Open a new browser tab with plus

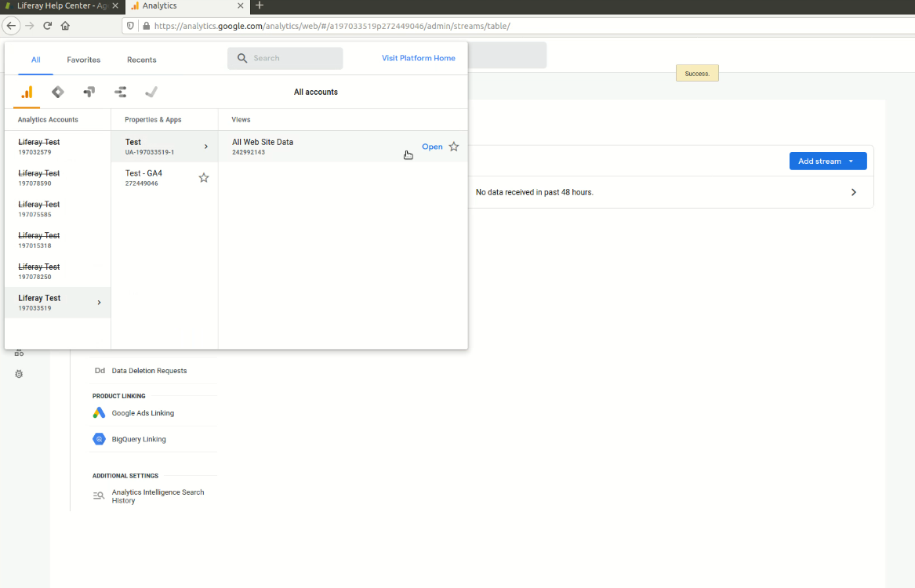(x=260, y=5)
